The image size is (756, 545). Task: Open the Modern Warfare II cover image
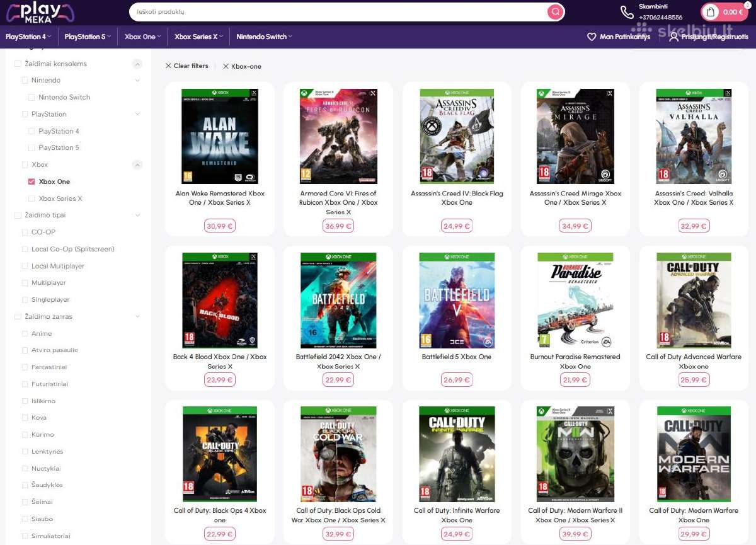(x=575, y=454)
